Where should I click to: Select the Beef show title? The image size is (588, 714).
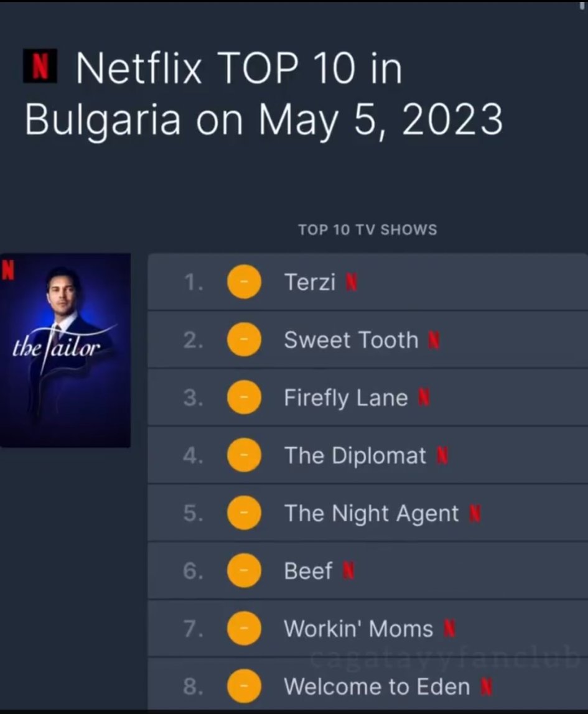(x=308, y=571)
